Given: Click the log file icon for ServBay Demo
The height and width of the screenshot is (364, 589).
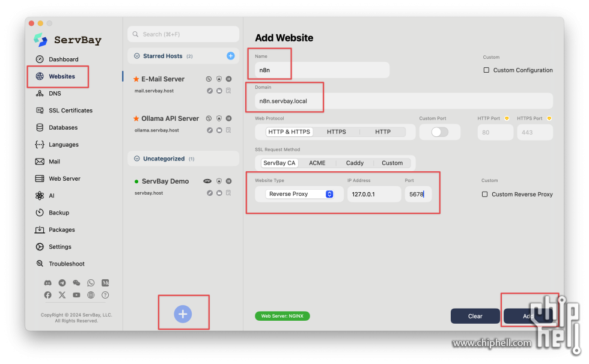Looking at the screenshot, I should click(x=228, y=193).
